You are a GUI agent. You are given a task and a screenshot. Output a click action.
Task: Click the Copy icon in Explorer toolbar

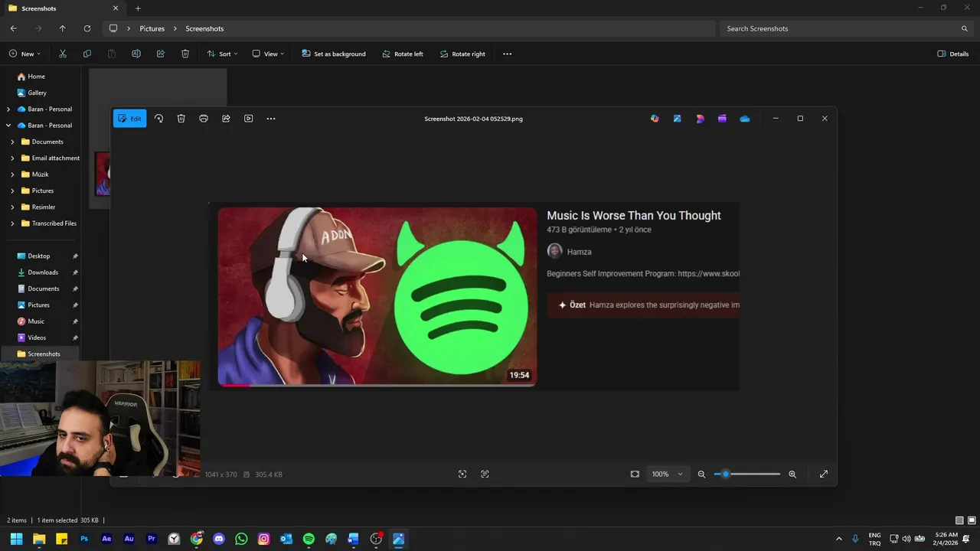click(x=87, y=54)
